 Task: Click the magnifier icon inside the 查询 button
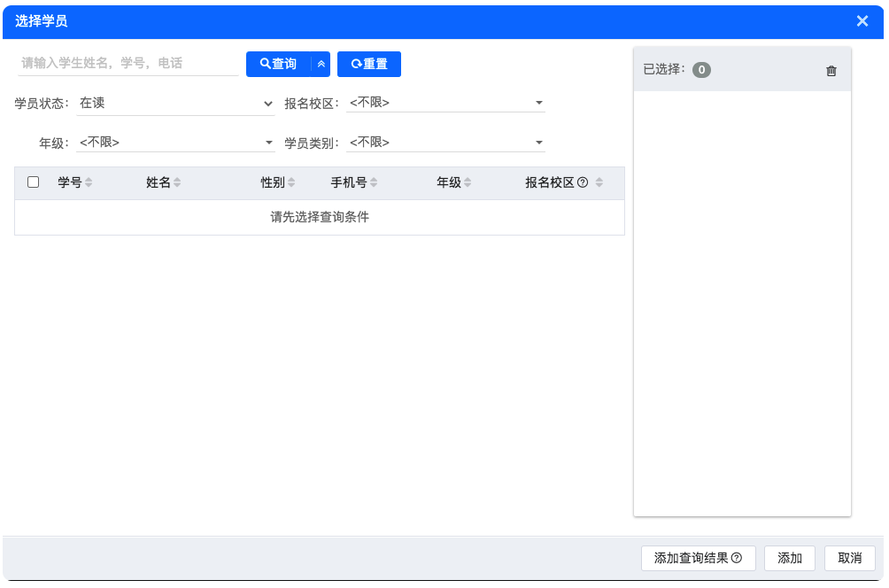coord(264,64)
